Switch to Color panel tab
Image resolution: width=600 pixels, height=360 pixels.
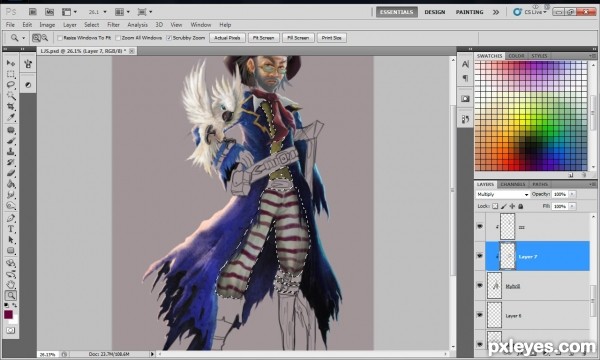click(516, 56)
